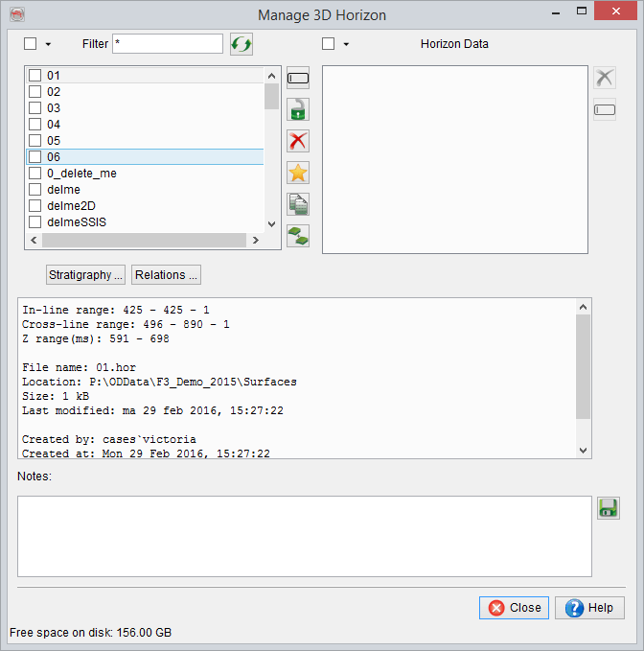Open the Stratigraphy dialog
Image resolution: width=644 pixels, height=651 pixels.
click(x=86, y=275)
